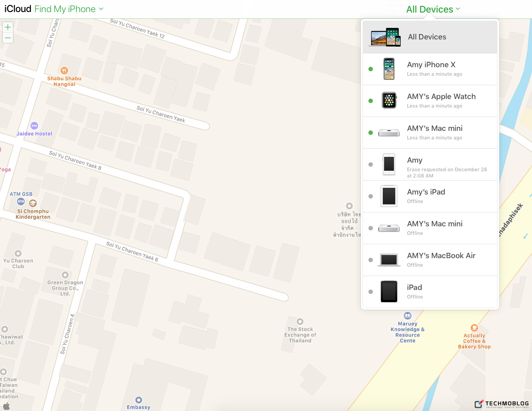
Task: Click the Stock Exchange of Thailand pin
Action: 300,322
